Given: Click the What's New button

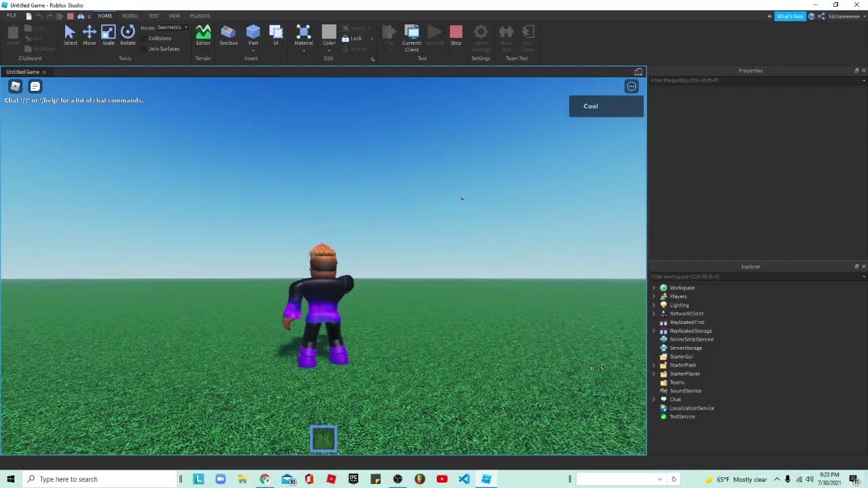Looking at the screenshot, I should coord(790,16).
